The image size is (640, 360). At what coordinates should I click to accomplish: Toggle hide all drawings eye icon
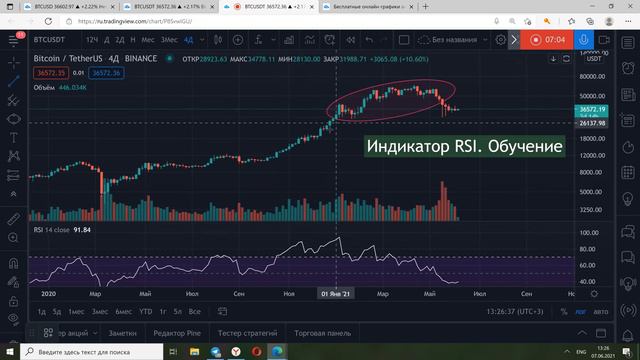[13, 318]
